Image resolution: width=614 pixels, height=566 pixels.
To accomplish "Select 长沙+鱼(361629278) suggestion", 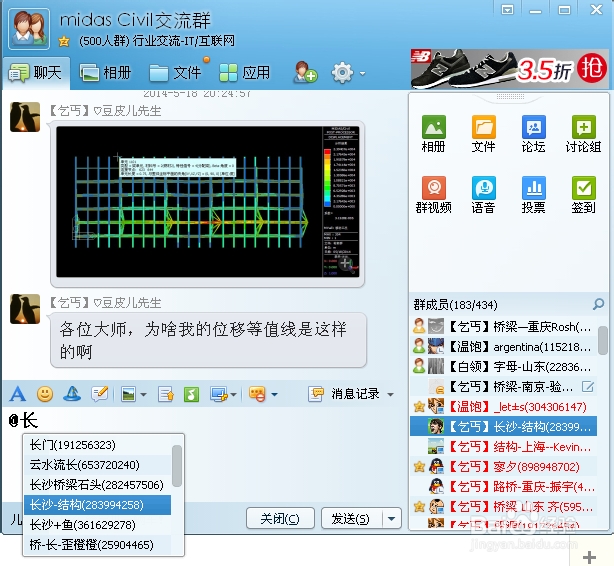I will coord(98,525).
